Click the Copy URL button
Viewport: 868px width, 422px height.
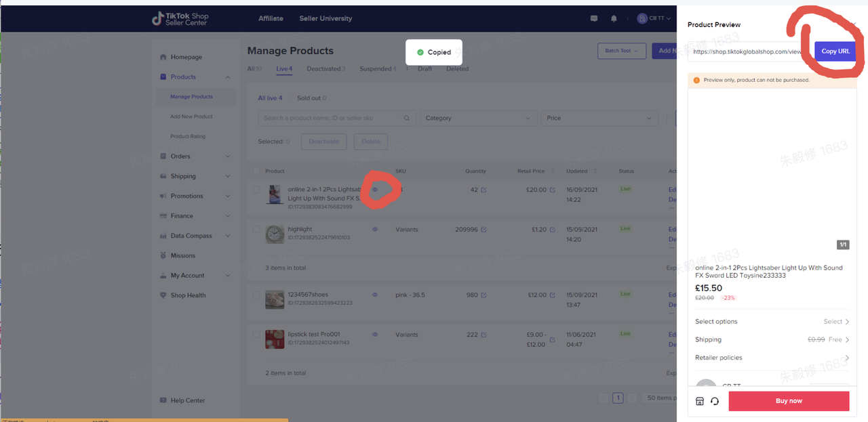[835, 51]
